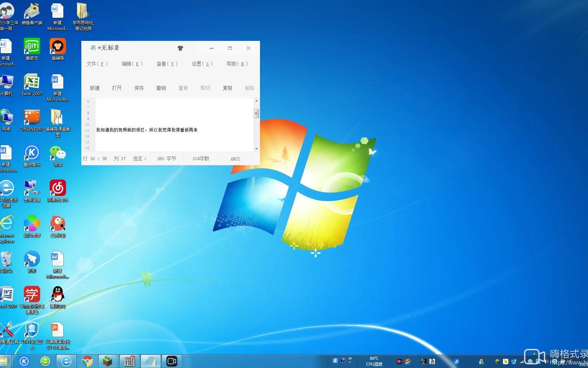This screenshot has width=588, height=368.
Task: Select the 微信 desktop icon
Action: [58, 156]
